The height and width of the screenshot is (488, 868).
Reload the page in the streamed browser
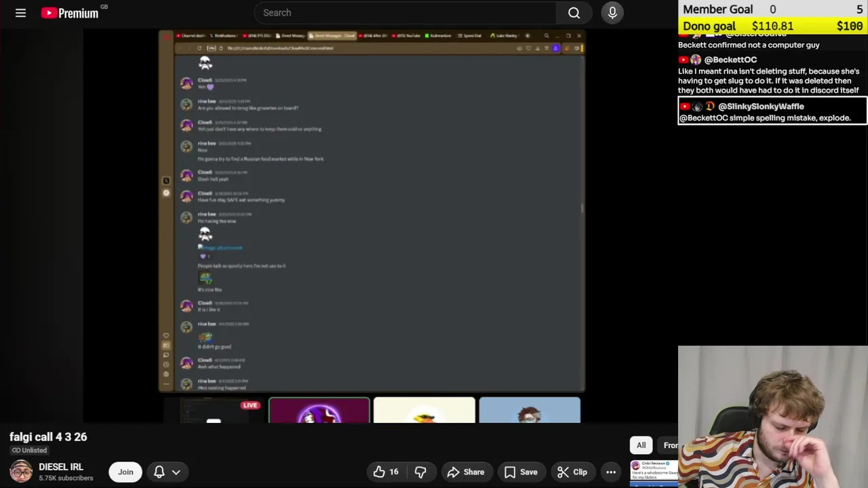[x=199, y=48]
